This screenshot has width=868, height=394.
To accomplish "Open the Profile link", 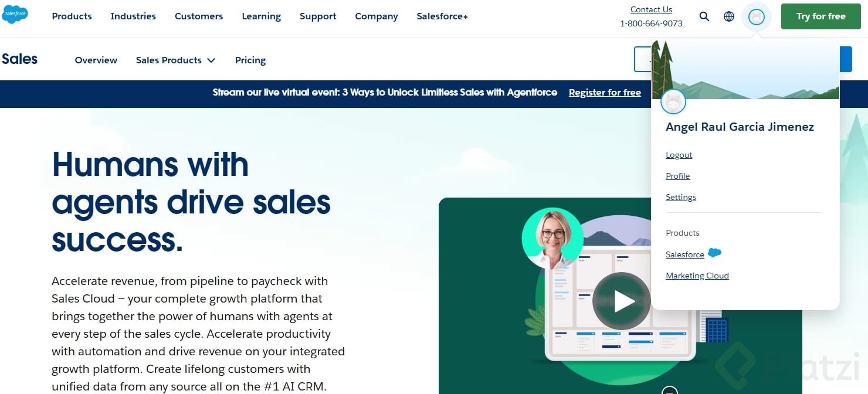I will 677,176.
